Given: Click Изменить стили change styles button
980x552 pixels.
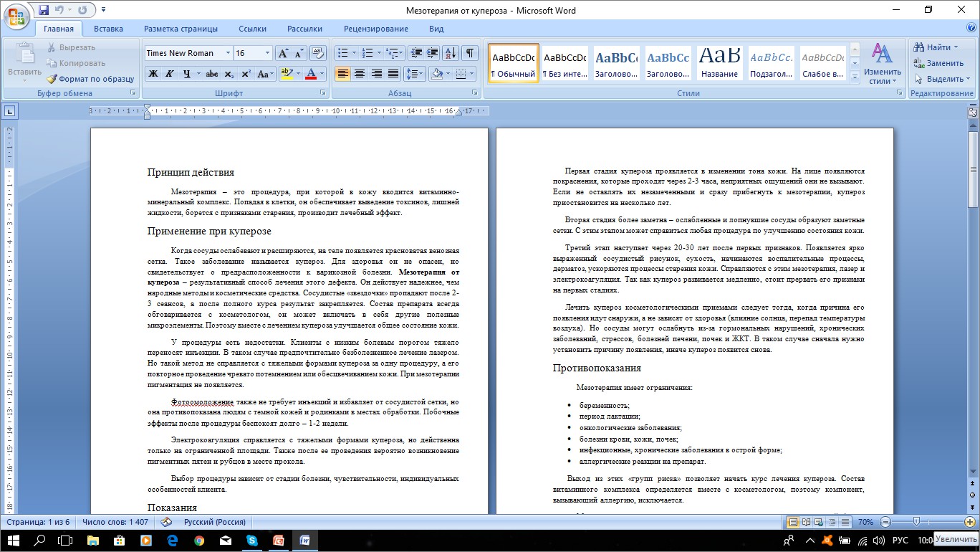Looking at the screenshot, I should pyautogui.click(x=882, y=63).
